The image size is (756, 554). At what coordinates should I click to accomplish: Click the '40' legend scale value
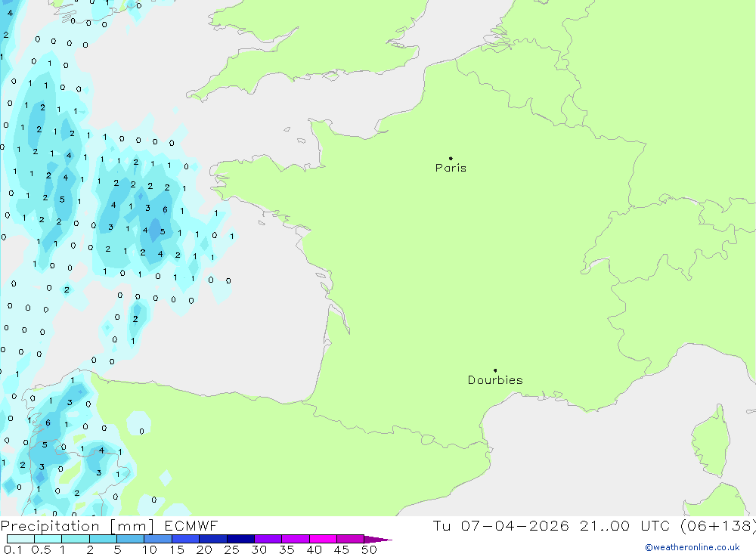tap(314, 549)
